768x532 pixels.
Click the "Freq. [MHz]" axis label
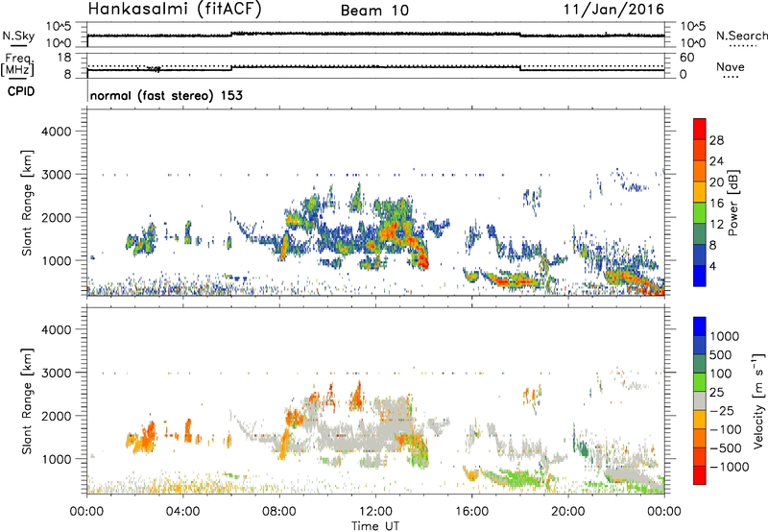tap(17, 64)
